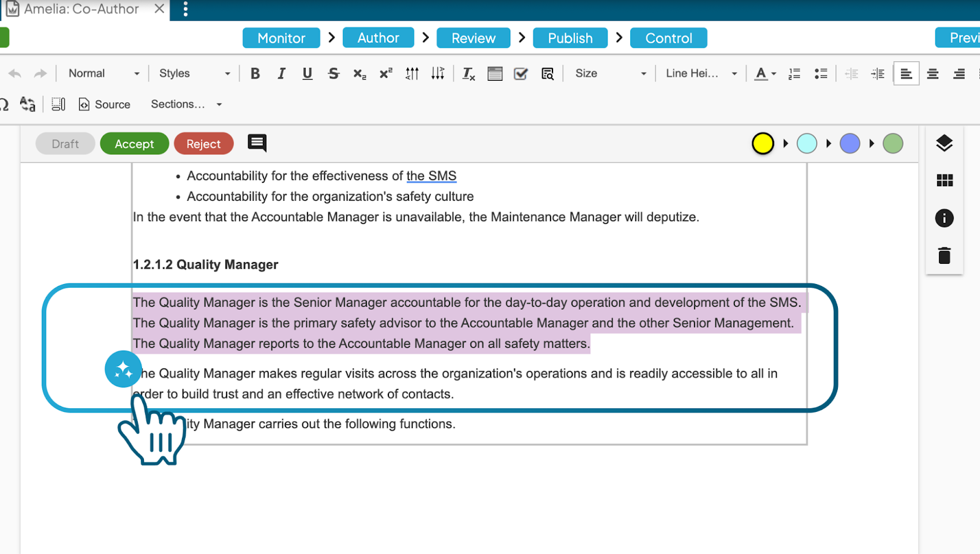
Task: Click the AI sparkle assistant button
Action: 123,369
